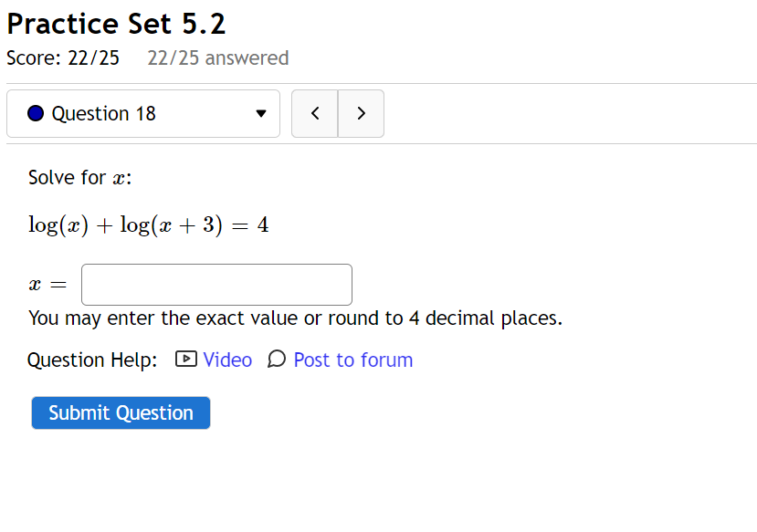Click the Question 18 selector as current question toggle
This screenshot has height=532, width=757.
pos(143,113)
